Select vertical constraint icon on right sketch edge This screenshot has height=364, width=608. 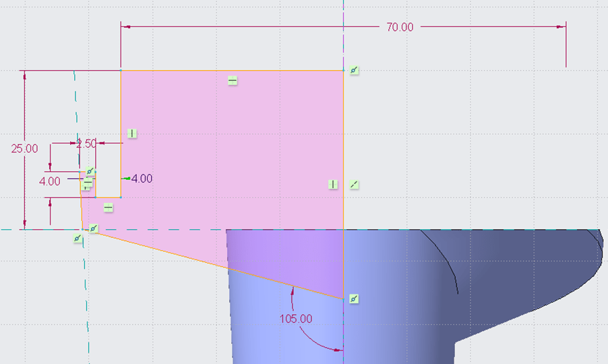[332, 184]
